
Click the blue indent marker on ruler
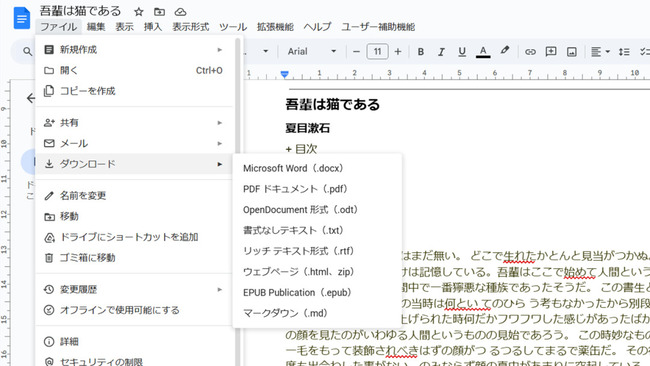[284, 74]
